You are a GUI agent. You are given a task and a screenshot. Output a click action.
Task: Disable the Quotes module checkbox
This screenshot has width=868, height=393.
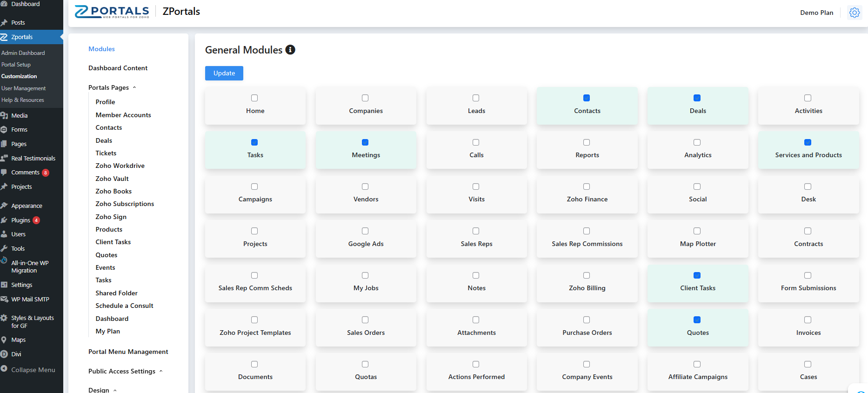coord(697,320)
